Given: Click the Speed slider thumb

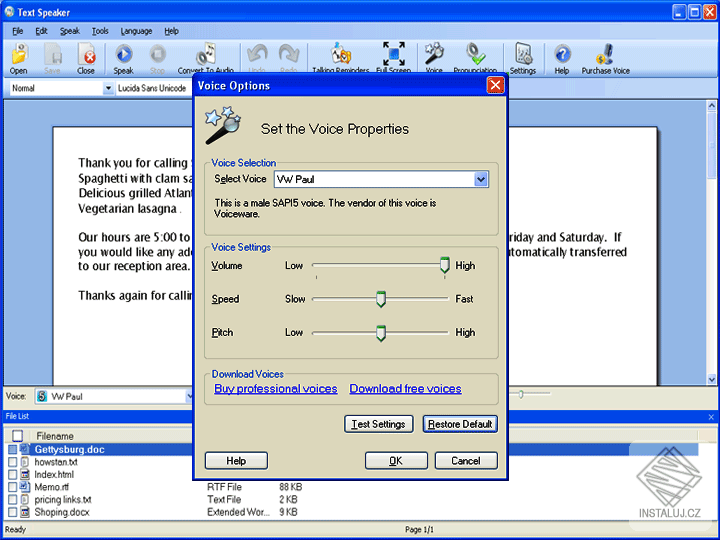Looking at the screenshot, I should pyautogui.click(x=381, y=299).
